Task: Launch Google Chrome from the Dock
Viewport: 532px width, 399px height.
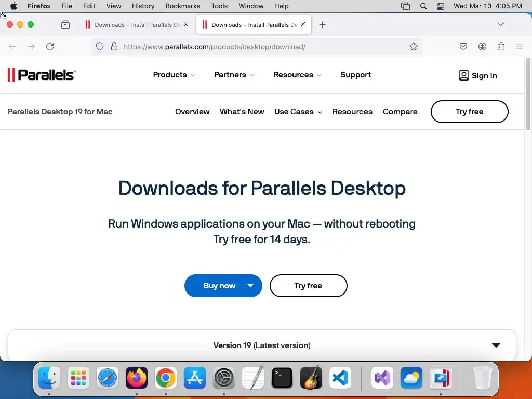Action: (166, 378)
